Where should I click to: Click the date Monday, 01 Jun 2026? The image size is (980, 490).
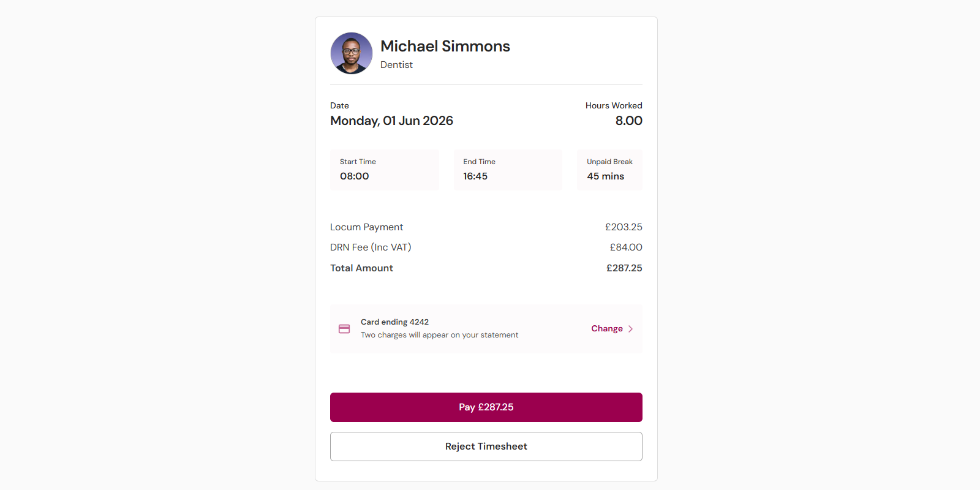click(391, 121)
